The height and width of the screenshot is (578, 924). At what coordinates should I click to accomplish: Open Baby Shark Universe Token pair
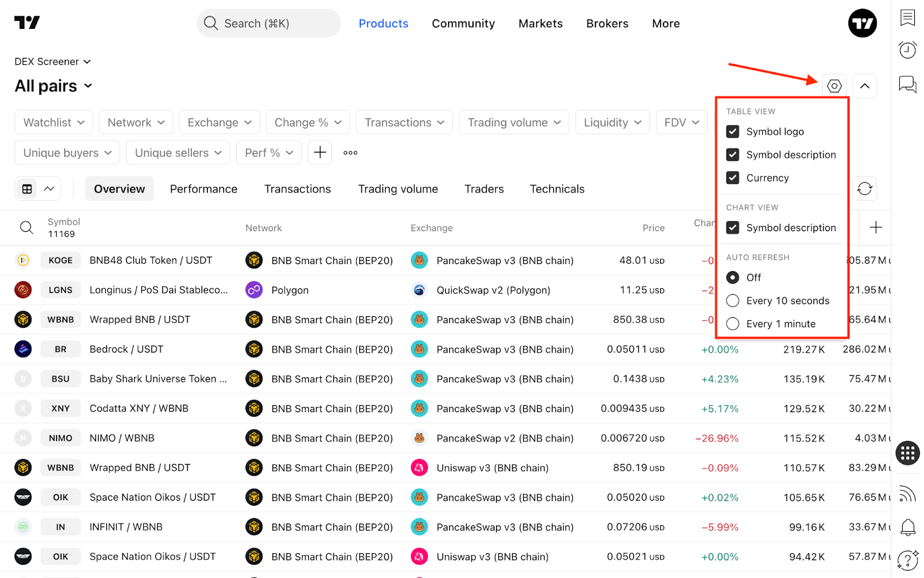158,379
